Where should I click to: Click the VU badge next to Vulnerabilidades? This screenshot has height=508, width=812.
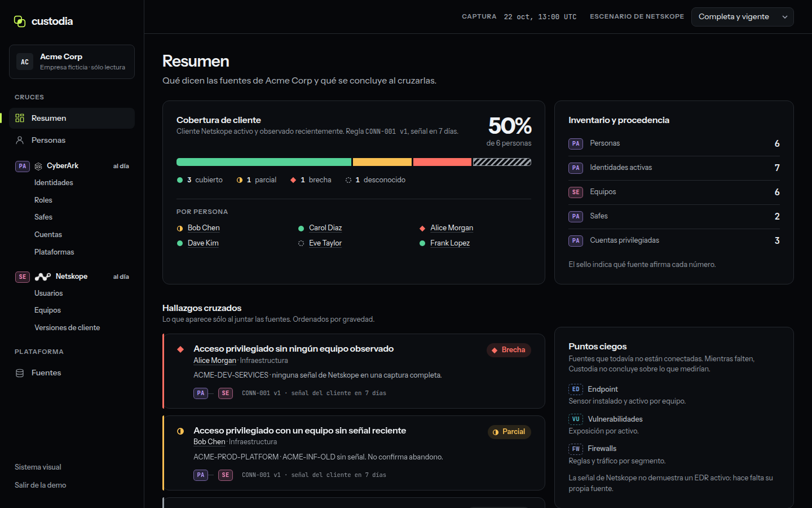click(576, 419)
